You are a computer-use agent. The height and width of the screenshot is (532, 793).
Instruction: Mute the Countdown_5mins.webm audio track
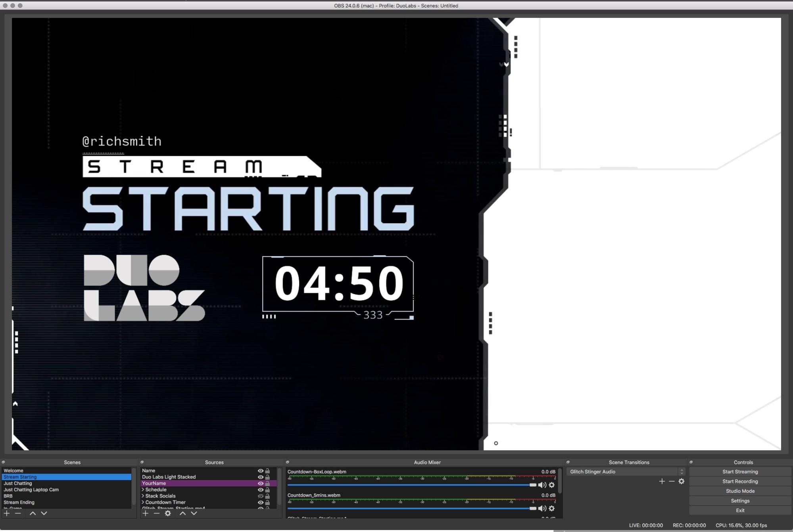point(542,508)
